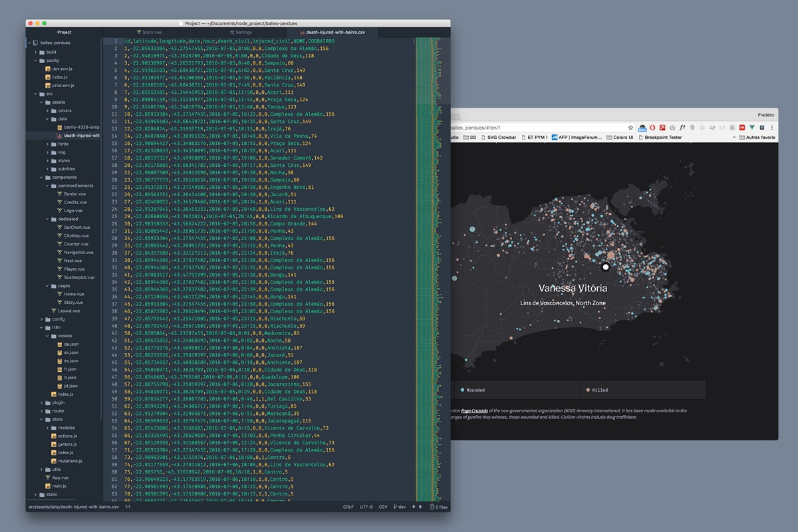This screenshot has width=798, height=532.
Task: Open the Breakpoint Tester bookmark
Action: 660,138
